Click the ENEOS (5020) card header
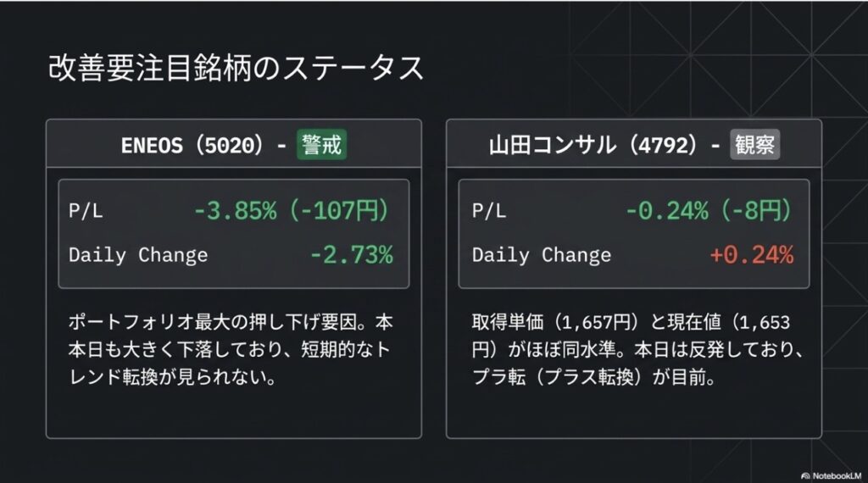 click(203, 146)
